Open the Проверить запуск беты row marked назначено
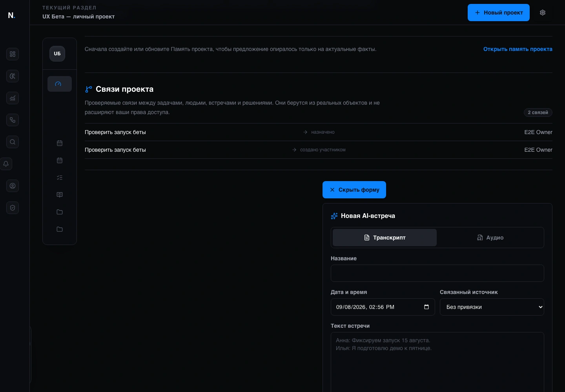 pyautogui.click(x=319, y=132)
